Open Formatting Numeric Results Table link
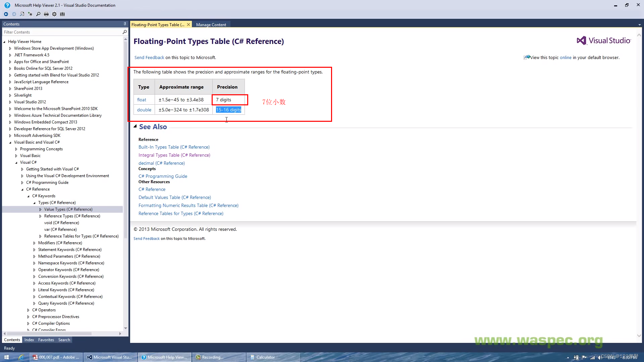This screenshot has width=644, height=362. (189, 205)
